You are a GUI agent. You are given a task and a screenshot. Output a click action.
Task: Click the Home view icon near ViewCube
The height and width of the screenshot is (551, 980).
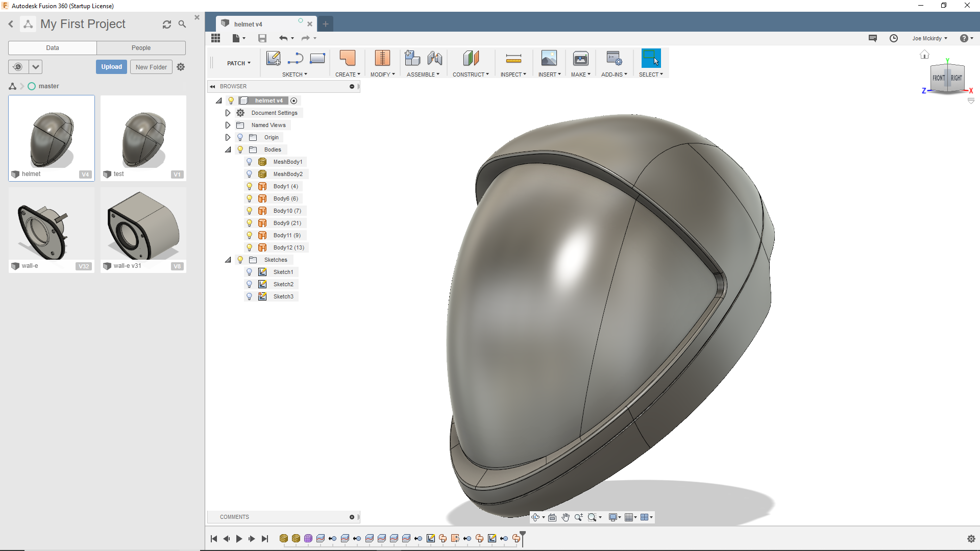click(924, 55)
